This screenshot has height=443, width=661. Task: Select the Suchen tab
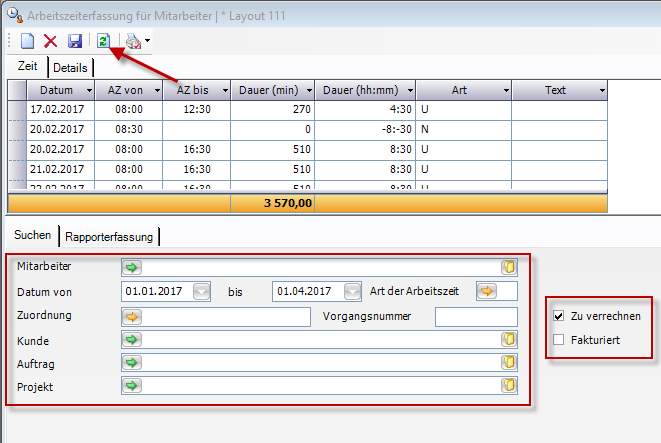click(32, 236)
